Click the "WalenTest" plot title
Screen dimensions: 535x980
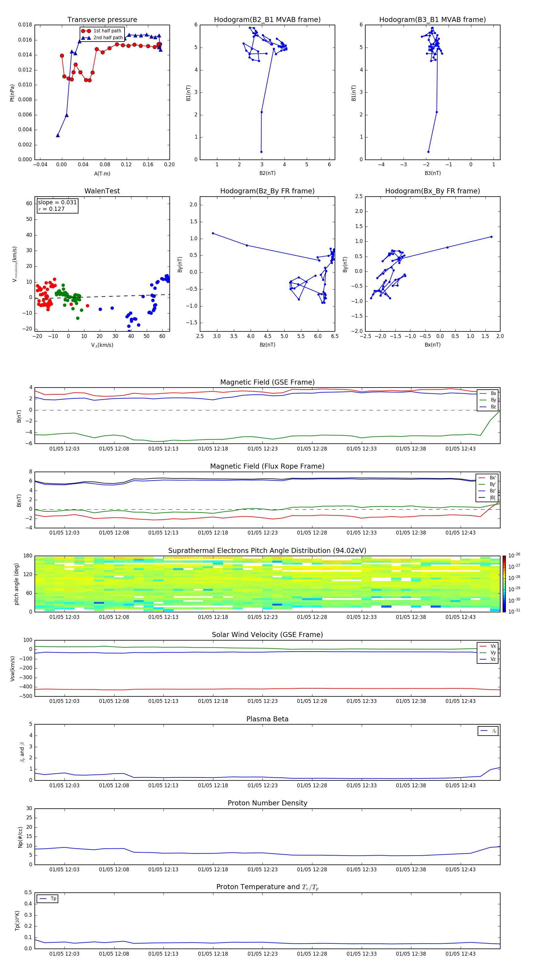pyautogui.click(x=102, y=191)
